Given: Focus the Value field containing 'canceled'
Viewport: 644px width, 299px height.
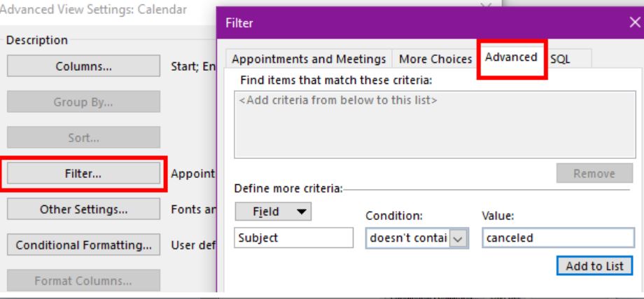Looking at the screenshot, I should (x=557, y=238).
